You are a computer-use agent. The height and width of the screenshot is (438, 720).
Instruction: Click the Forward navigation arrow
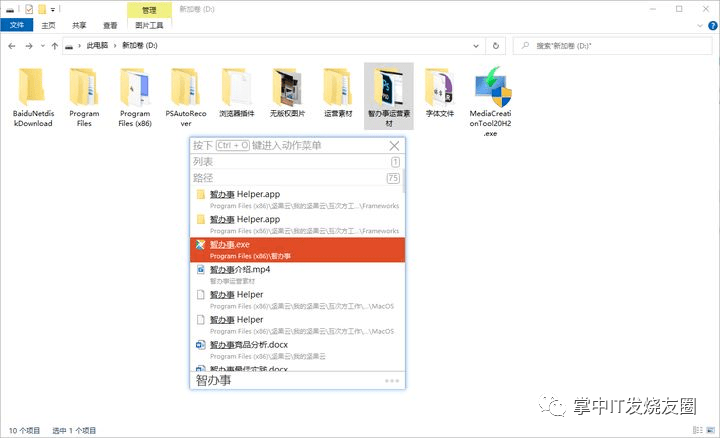tap(29, 46)
